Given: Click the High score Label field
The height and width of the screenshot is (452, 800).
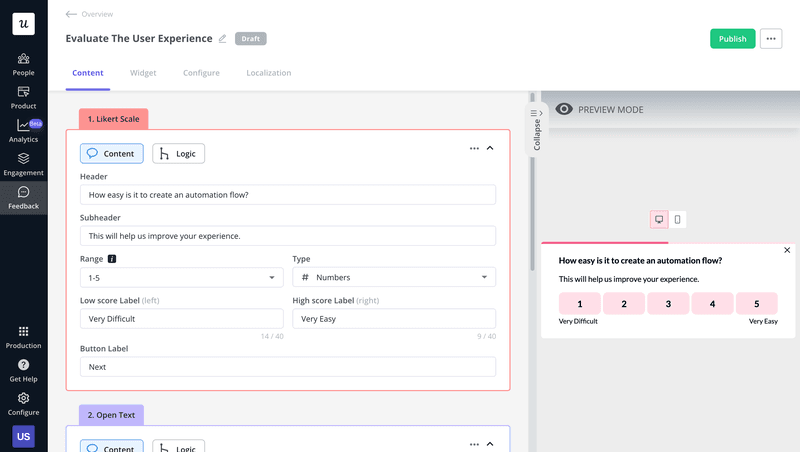Looking at the screenshot, I should point(394,319).
